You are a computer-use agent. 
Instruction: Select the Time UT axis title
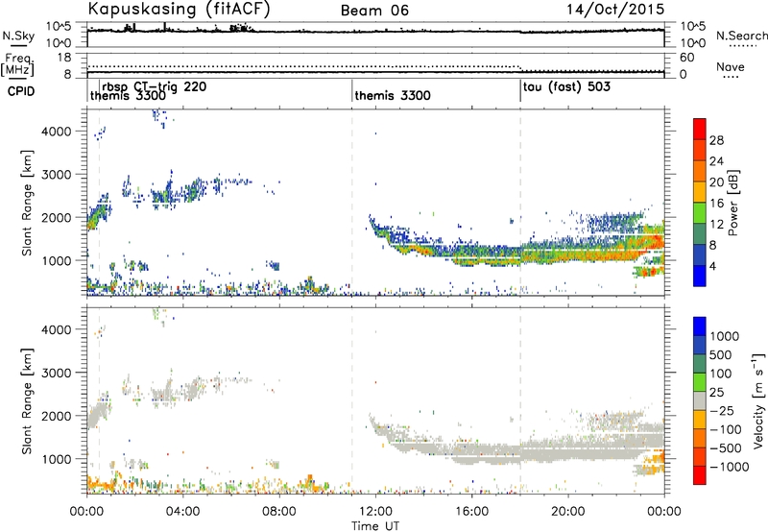click(x=375, y=525)
